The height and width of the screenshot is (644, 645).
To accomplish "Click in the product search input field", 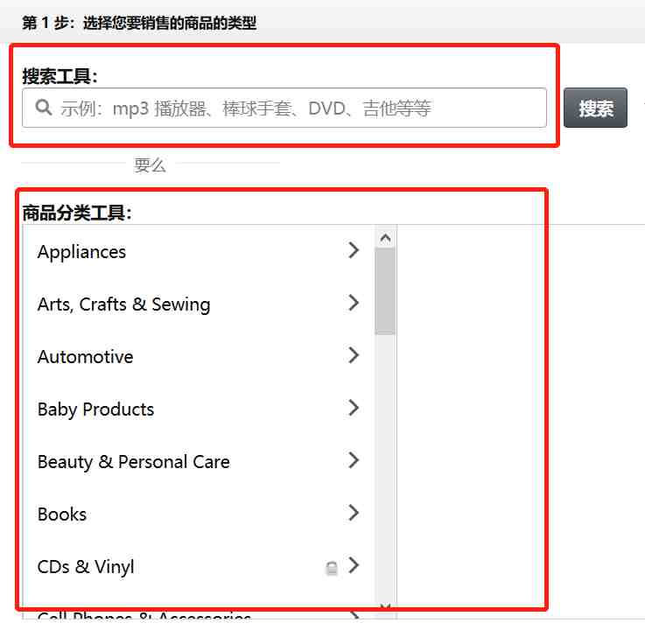I will pos(284,108).
